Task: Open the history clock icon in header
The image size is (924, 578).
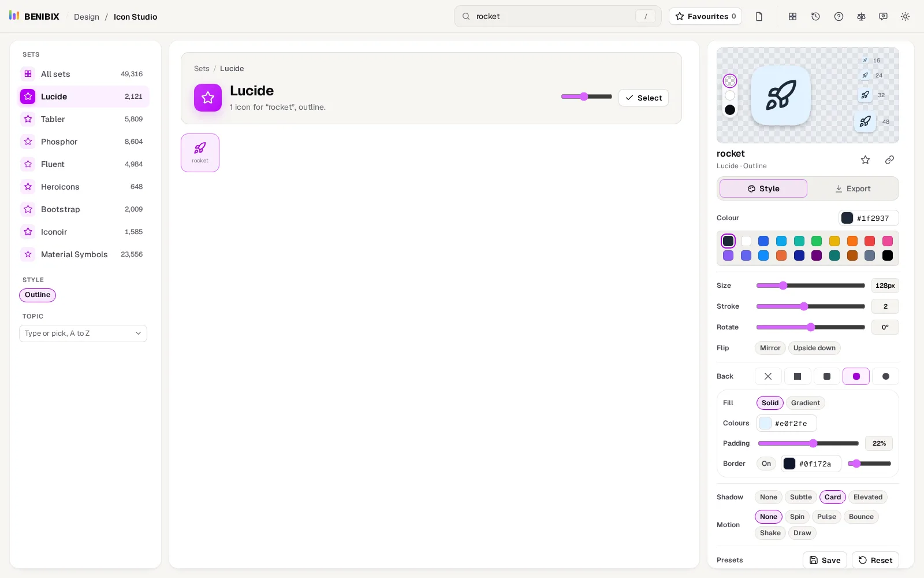Action: pos(815,17)
